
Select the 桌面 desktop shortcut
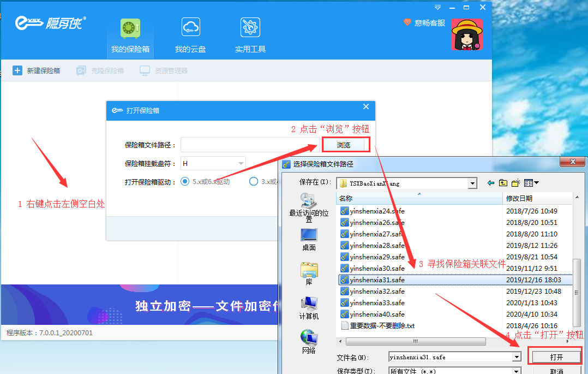(x=309, y=239)
